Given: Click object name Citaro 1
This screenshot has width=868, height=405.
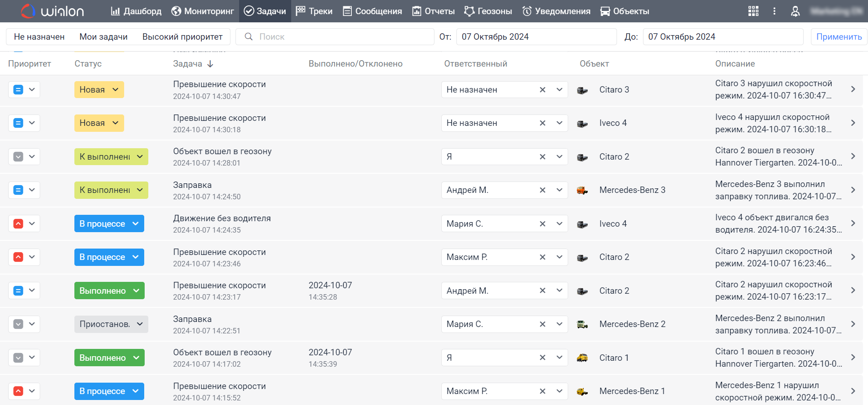Looking at the screenshot, I should (x=614, y=358).
